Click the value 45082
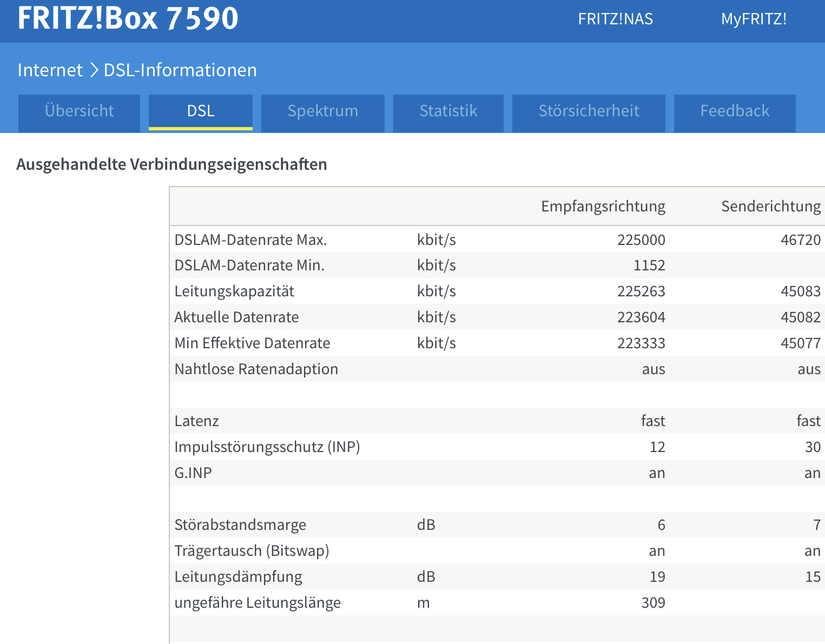The image size is (825, 644). coord(801,317)
